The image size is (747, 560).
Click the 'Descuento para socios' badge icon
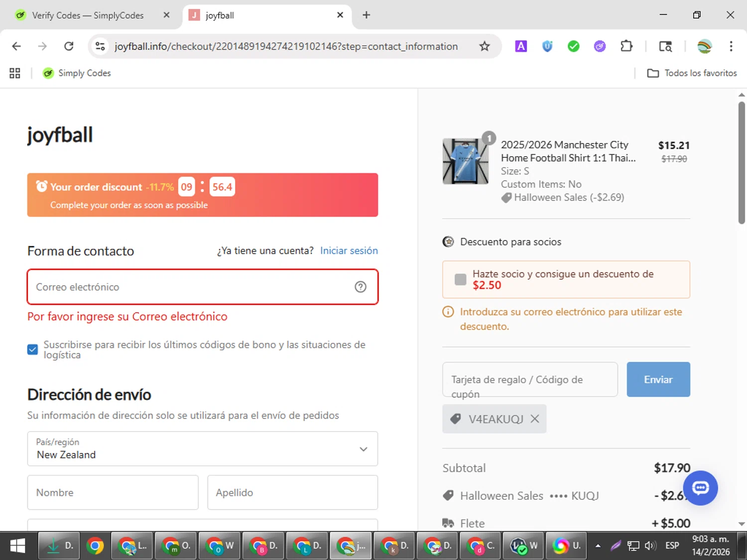click(x=448, y=242)
